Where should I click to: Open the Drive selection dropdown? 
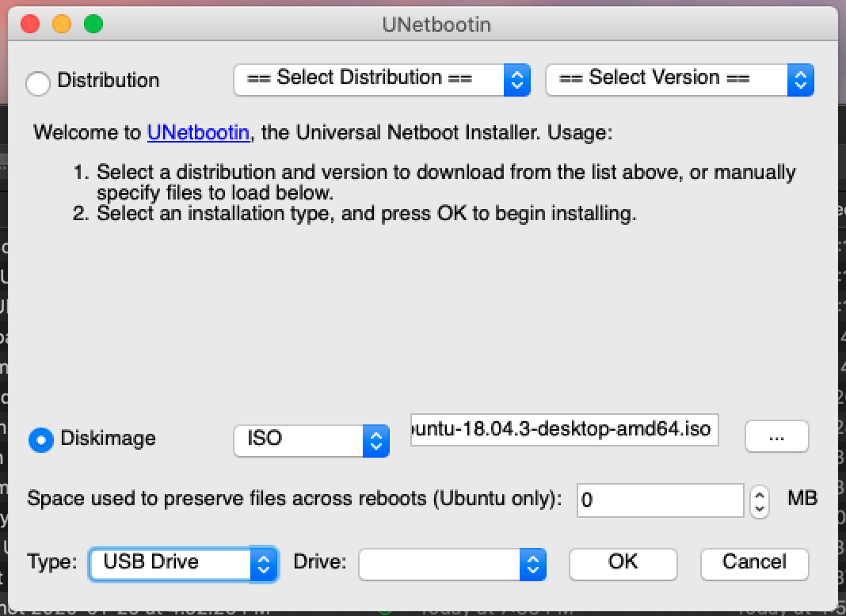pyautogui.click(x=452, y=565)
